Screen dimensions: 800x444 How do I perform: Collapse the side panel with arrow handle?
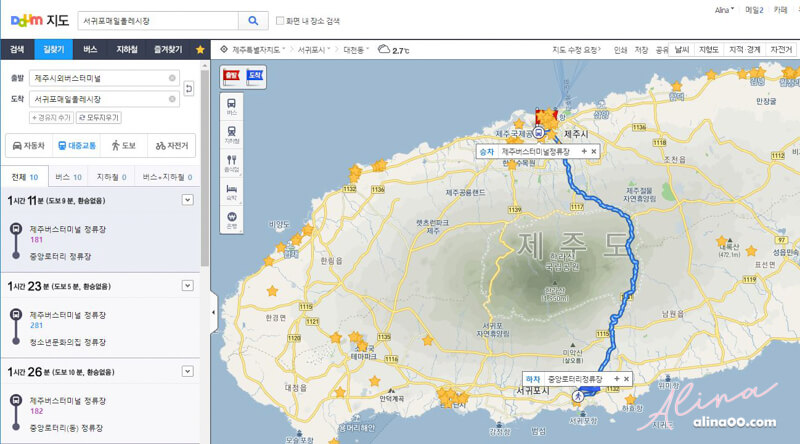coord(213,312)
